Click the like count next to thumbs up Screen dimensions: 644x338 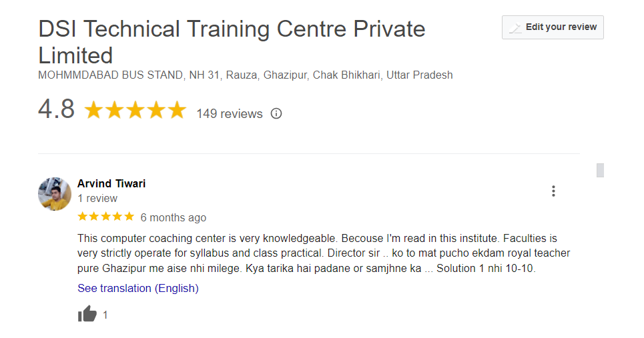pos(105,315)
